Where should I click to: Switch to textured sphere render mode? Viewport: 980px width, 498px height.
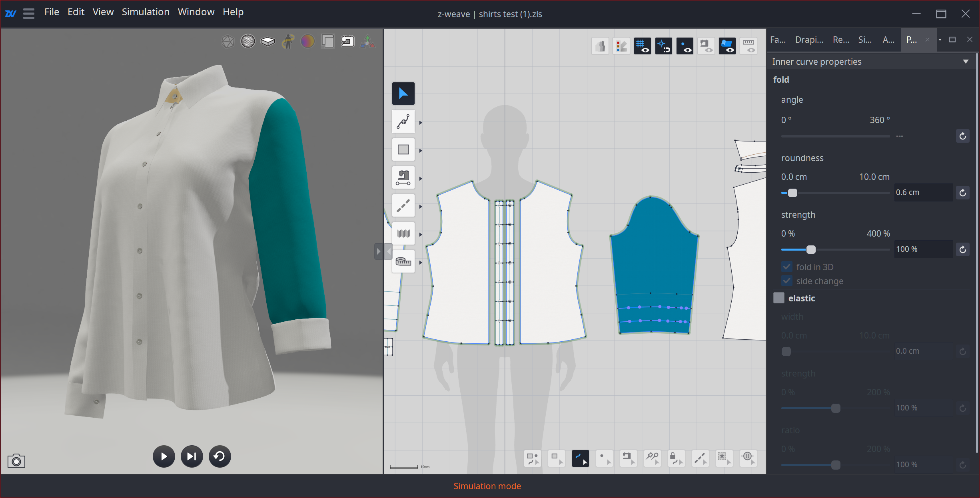click(x=248, y=41)
